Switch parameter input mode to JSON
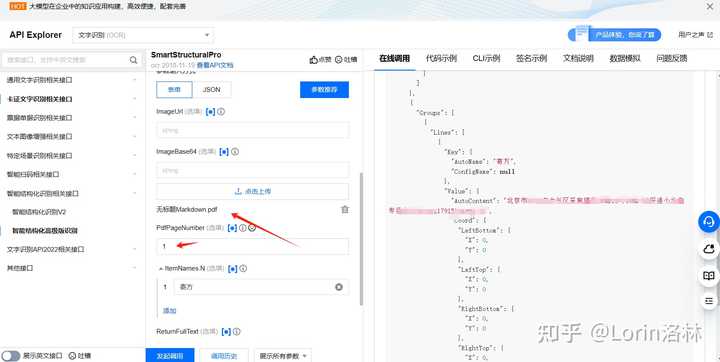Screen dimensions: 720x362 tap(212, 90)
